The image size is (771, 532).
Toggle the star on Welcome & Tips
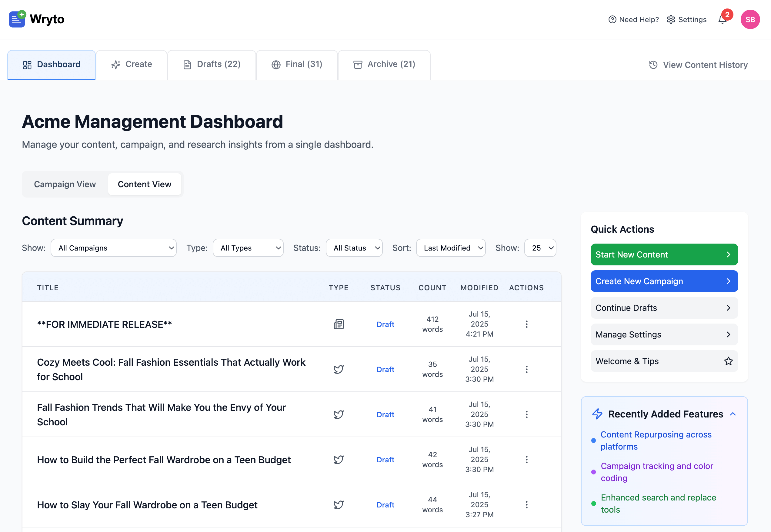728,361
